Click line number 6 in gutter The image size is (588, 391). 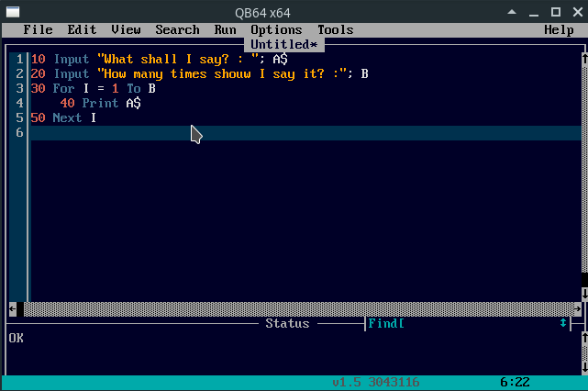tap(19, 132)
